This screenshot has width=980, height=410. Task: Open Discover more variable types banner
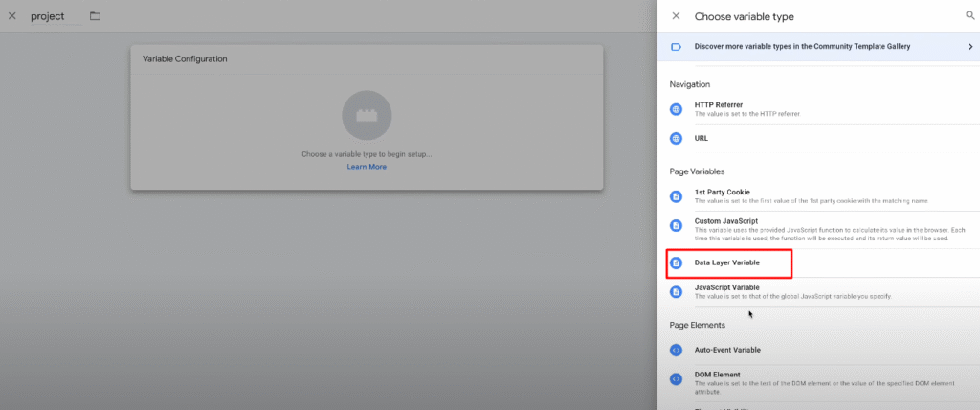click(x=802, y=46)
